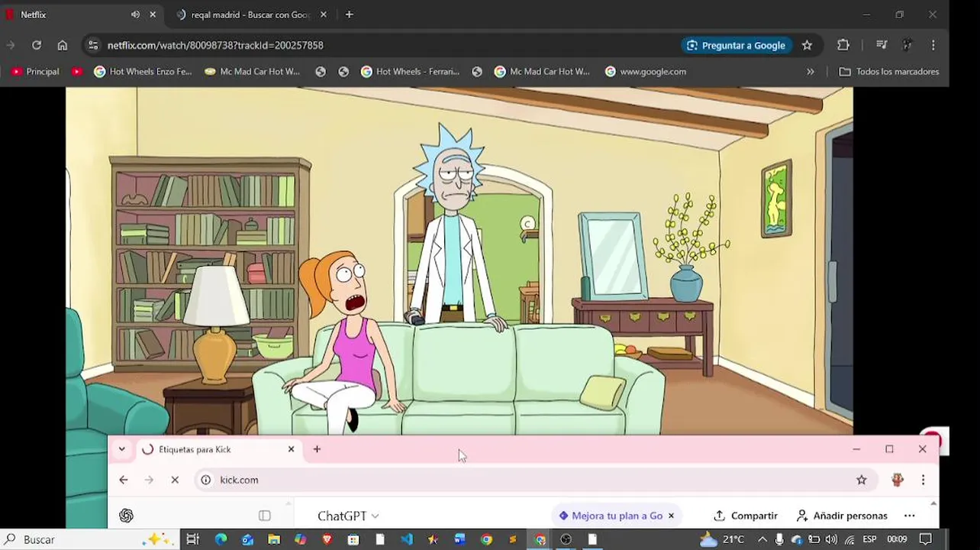
Task: Open the profile avatar in Kick window
Action: tap(898, 480)
